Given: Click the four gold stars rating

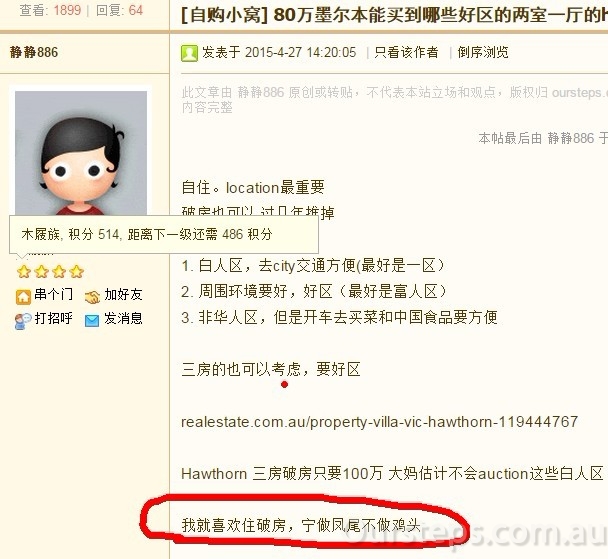Looking at the screenshot, I should (x=50, y=271).
